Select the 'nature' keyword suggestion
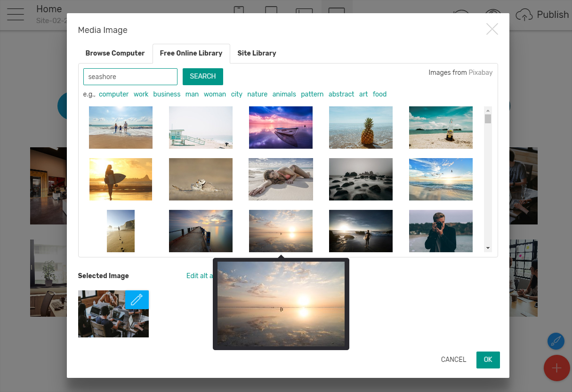Image resolution: width=572 pixels, height=392 pixels. click(x=257, y=94)
